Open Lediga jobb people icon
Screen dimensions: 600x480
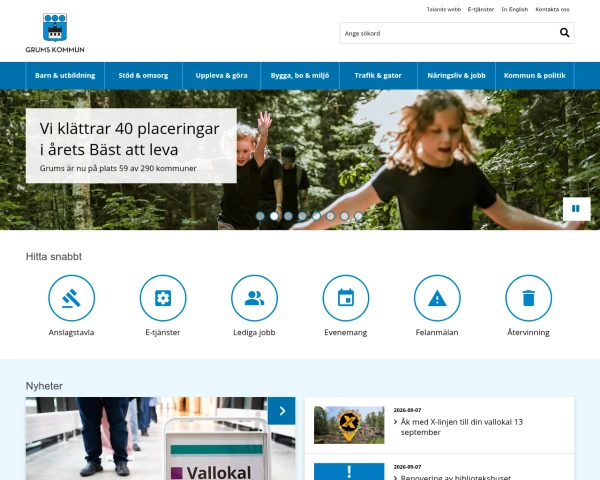(254, 298)
